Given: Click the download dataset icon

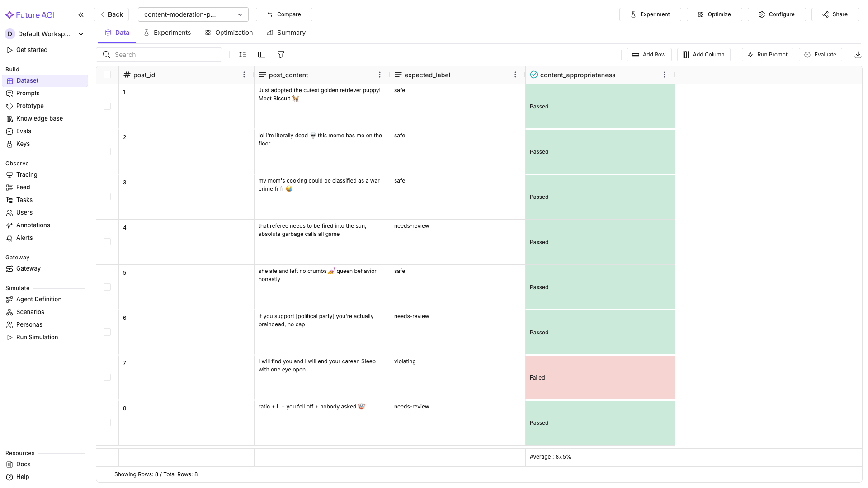Looking at the screenshot, I should 858,54.
